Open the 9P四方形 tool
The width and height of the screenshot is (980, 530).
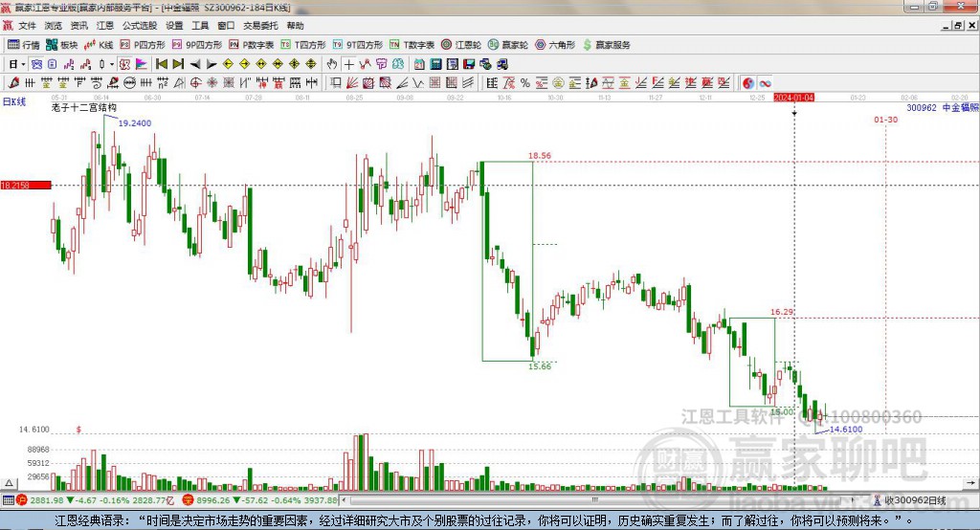pyautogui.click(x=197, y=45)
